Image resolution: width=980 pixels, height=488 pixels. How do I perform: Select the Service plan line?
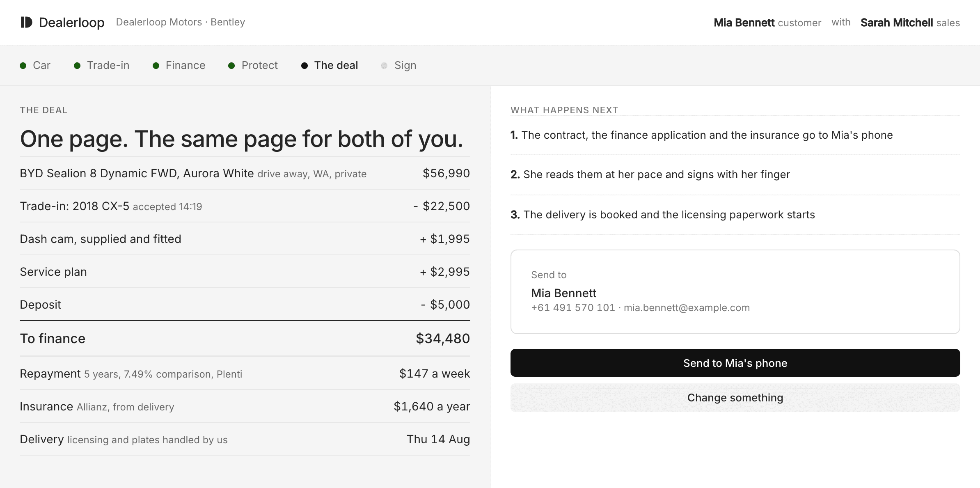[245, 272]
